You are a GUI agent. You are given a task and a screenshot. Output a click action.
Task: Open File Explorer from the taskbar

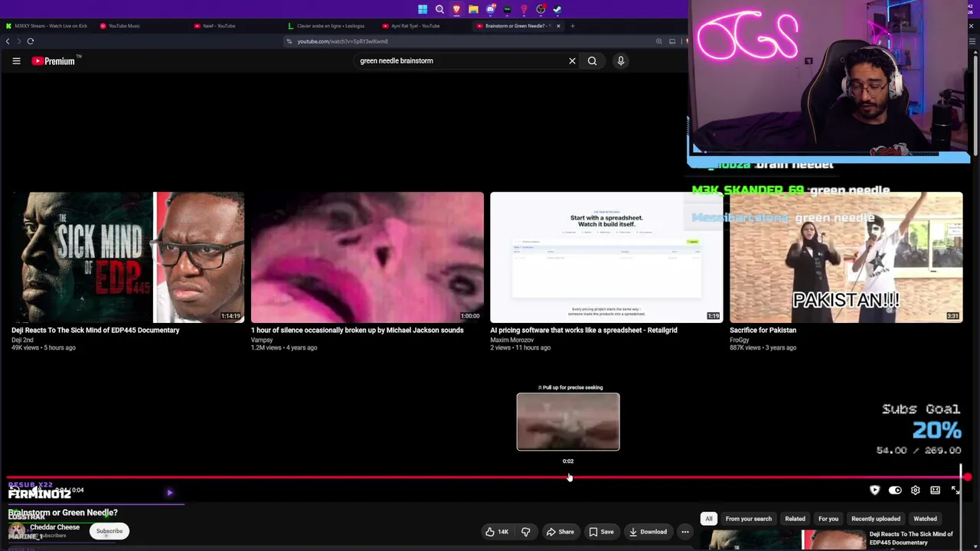click(473, 9)
